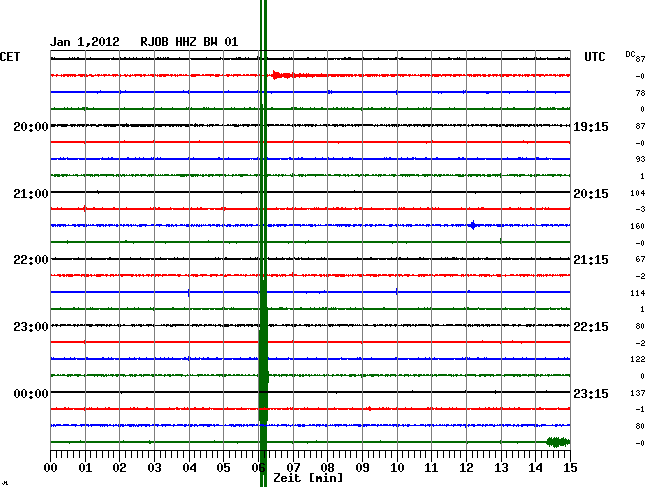Screen dimensions: 650x494
Task: Click the DC offset value "-3"
Action: coord(640,209)
